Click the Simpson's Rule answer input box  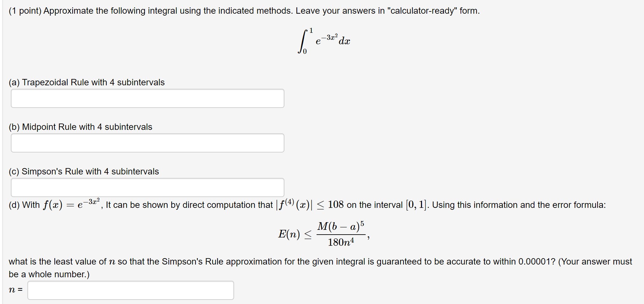pyautogui.click(x=147, y=187)
